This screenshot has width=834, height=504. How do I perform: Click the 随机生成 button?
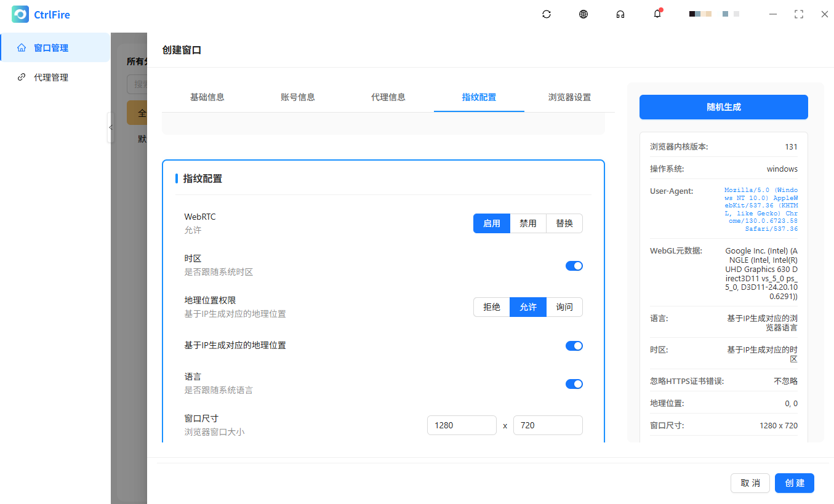(723, 107)
